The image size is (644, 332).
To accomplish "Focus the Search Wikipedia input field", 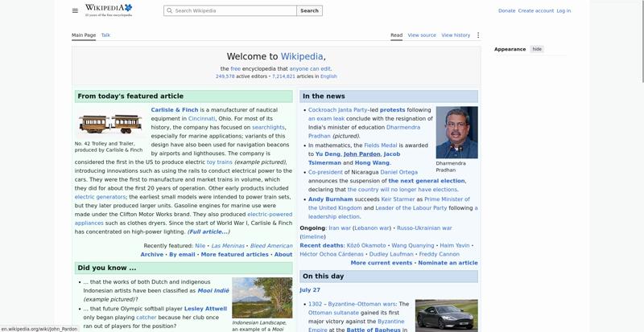I will 230,10.
